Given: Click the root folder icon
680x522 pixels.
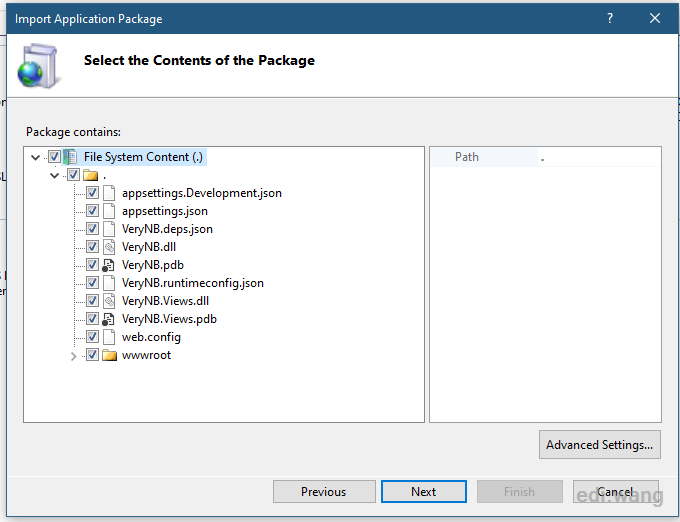Looking at the screenshot, I should tap(90, 175).
